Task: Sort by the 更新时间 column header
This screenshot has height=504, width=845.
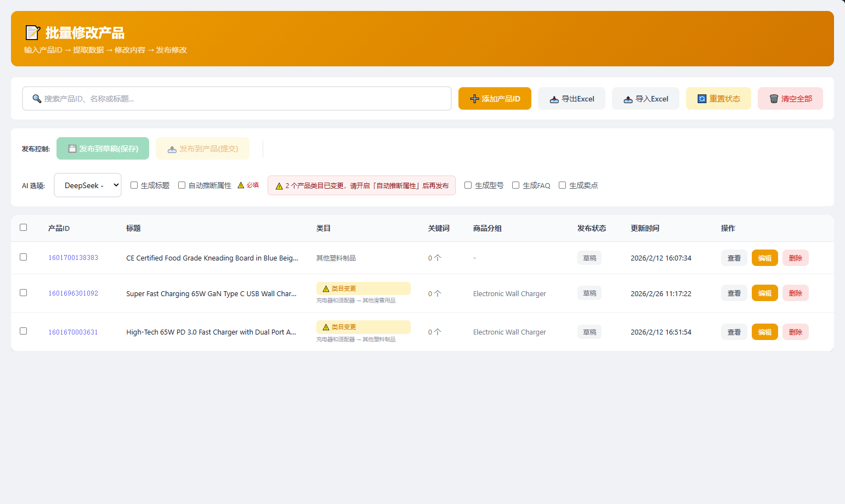Action: click(645, 228)
